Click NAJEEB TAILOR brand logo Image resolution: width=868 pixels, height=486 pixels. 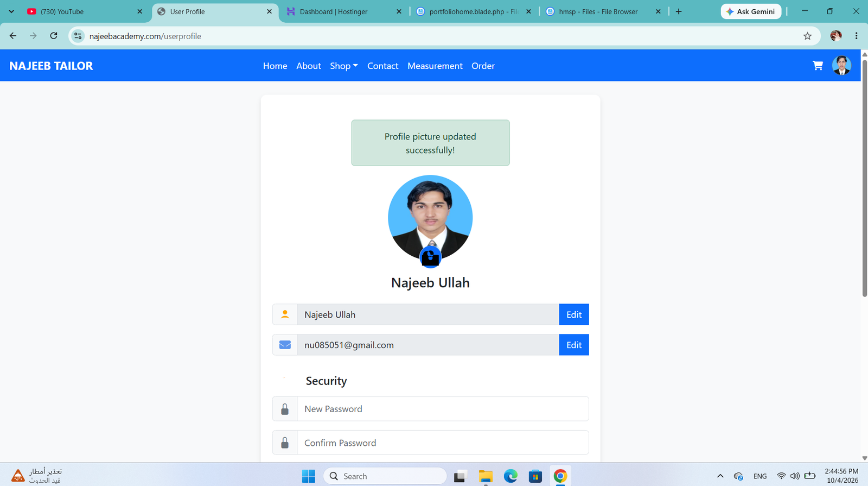51,66
